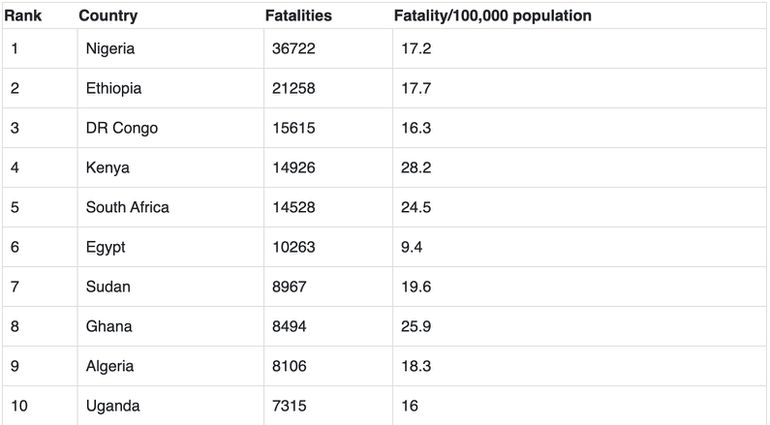Select the Ethiopia country cell
The width and height of the screenshot is (770, 425).
click(x=113, y=88)
